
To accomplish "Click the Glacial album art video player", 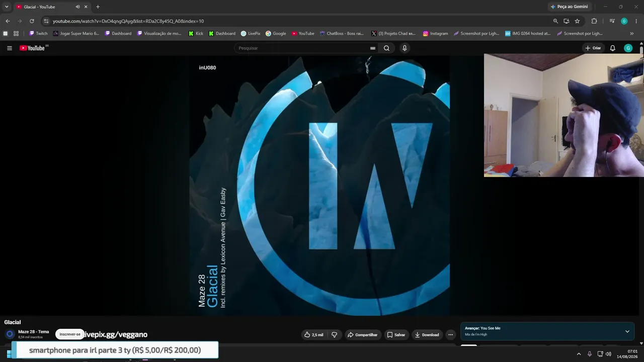I will click(319, 186).
